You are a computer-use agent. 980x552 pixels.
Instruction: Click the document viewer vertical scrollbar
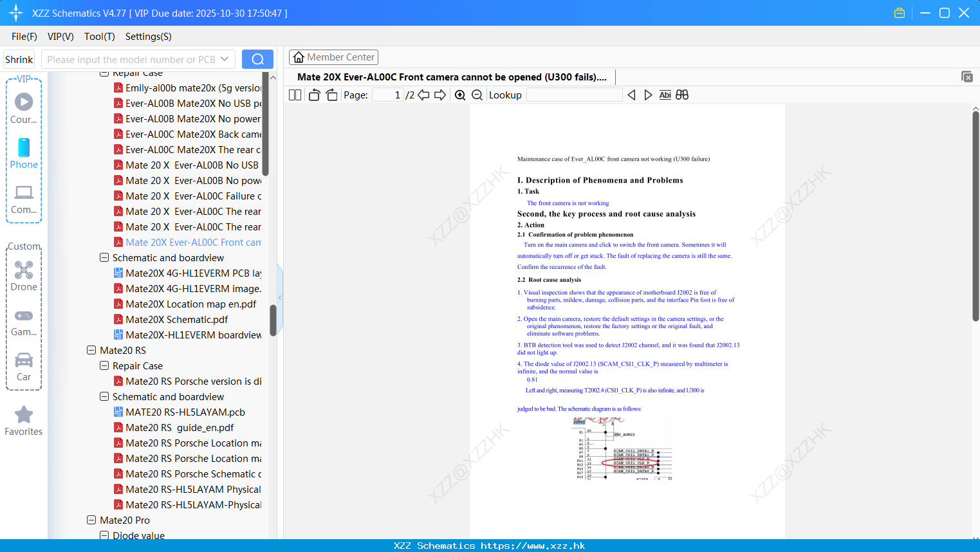coord(975,216)
